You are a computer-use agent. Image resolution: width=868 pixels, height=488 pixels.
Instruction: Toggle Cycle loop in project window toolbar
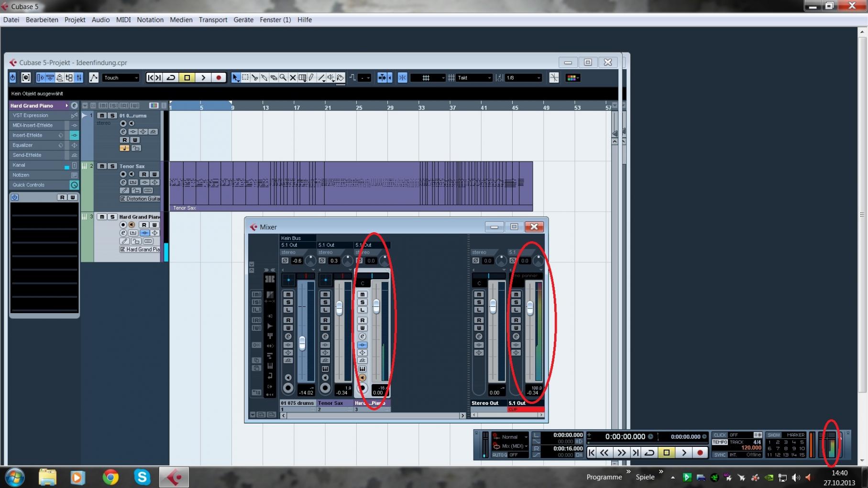pos(171,77)
